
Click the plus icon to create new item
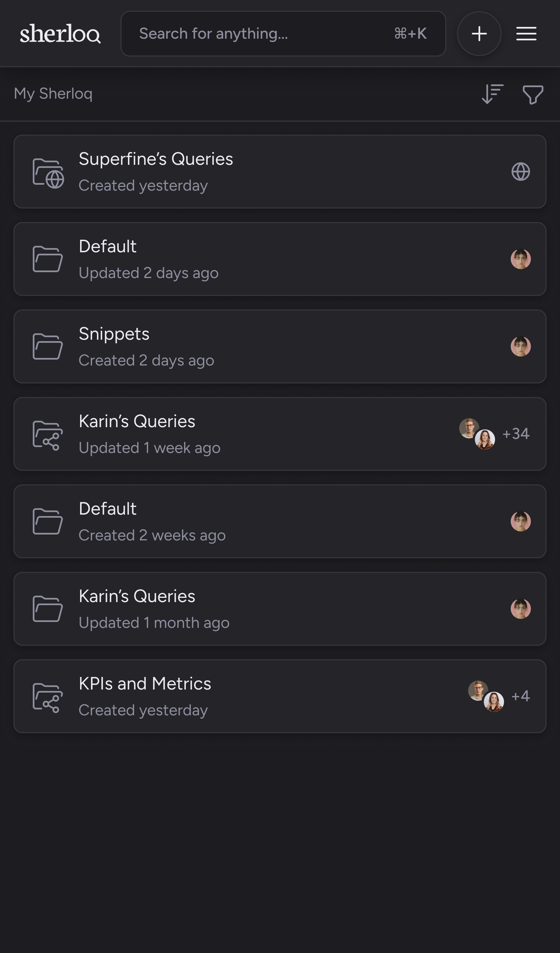tap(479, 33)
